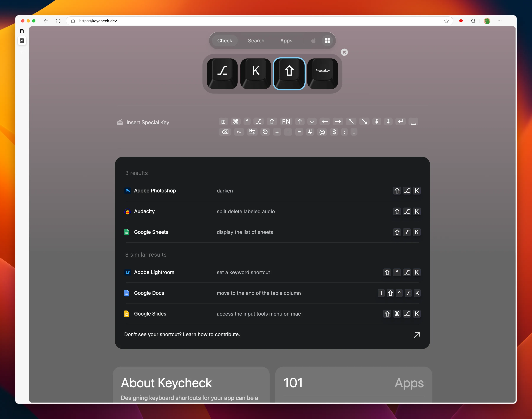This screenshot has width=532, height=419.
Task: Open the Audacity split delete result
Action: [272, 211]
